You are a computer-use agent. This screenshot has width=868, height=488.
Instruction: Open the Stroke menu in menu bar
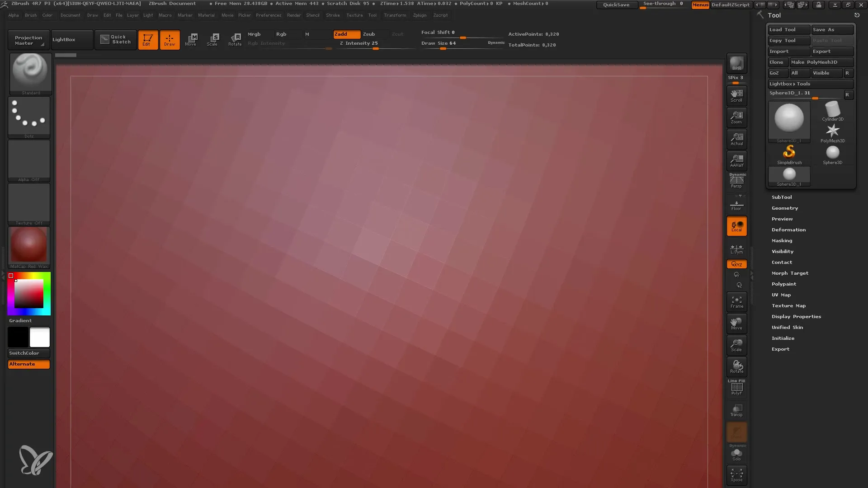(332, 15)
